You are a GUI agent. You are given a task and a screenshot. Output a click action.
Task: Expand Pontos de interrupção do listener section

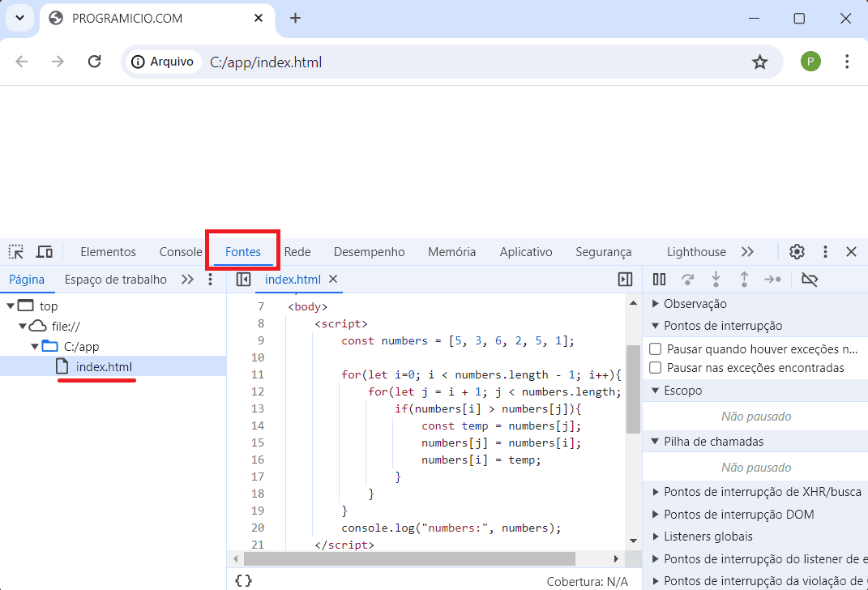(655, 559)
